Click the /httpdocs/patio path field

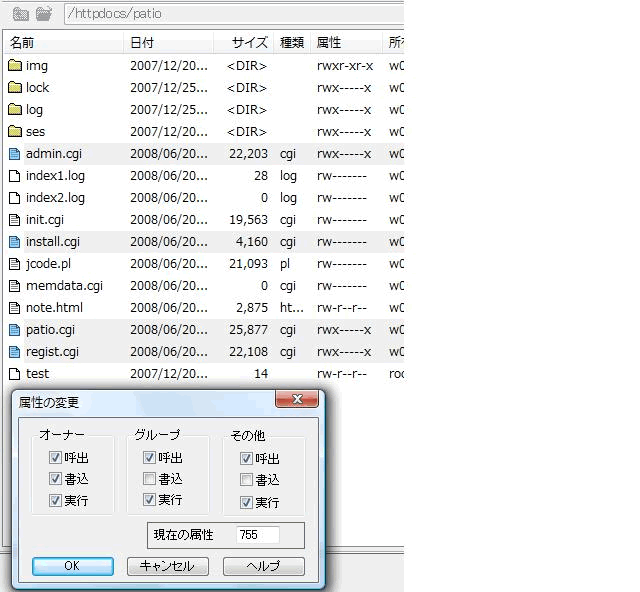(x=234, y=14)
